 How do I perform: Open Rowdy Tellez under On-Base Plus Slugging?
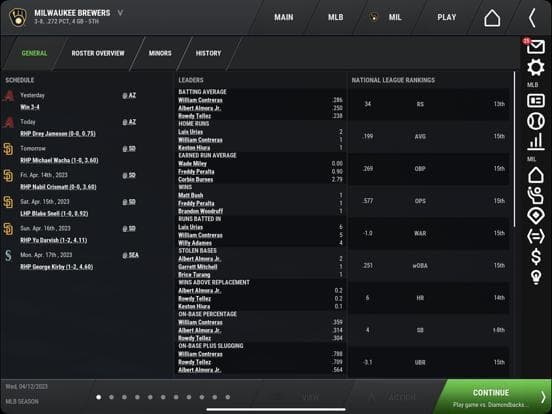click(x=194, y=362)
